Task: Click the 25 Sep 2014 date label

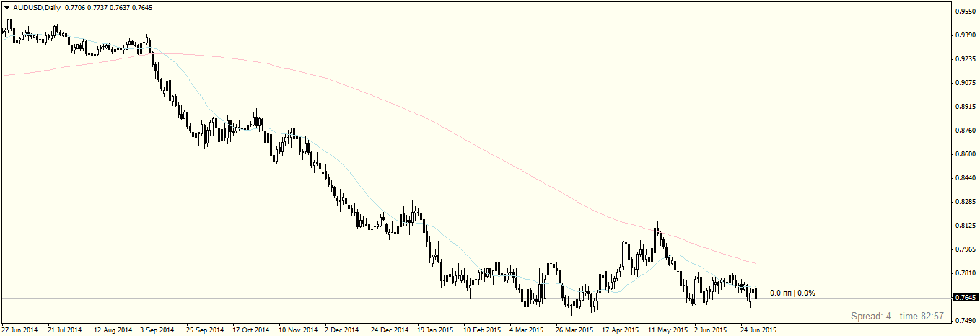Action: click(x=204, y=330)
